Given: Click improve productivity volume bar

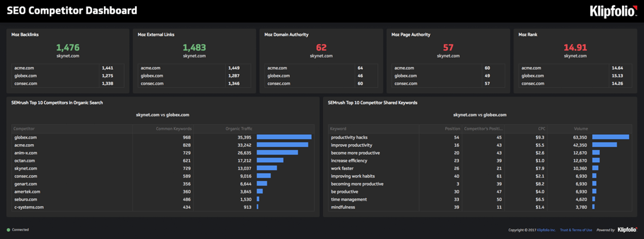Looking at the screenshot, I should 604,145.
